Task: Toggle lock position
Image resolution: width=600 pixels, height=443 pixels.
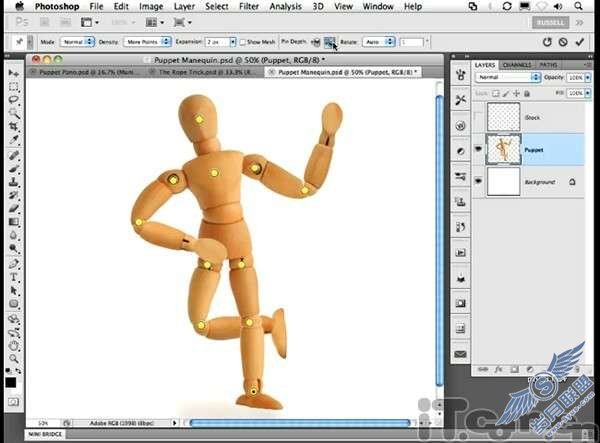Action: click(x=516, y=93)
